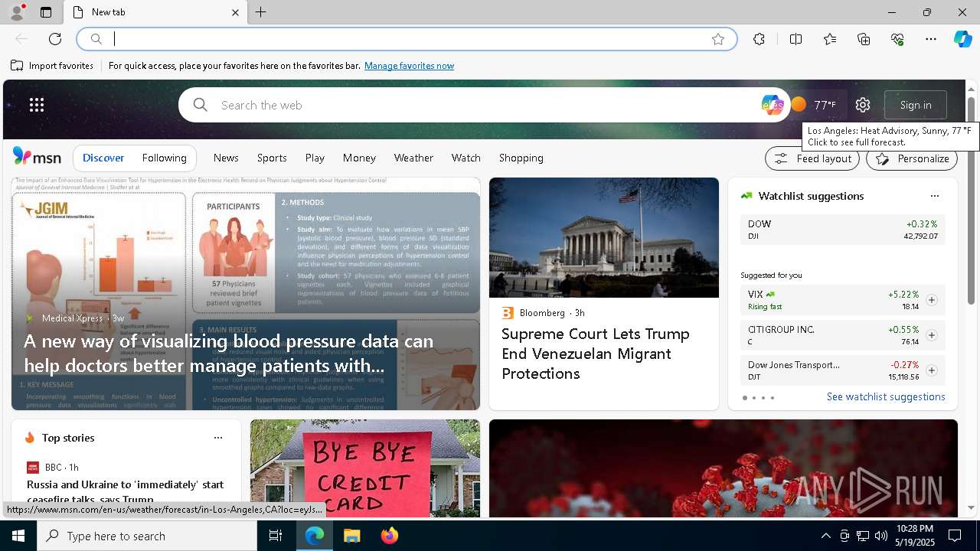
Task: Open the browser profile icon
Action: click(x=16, y=12)
